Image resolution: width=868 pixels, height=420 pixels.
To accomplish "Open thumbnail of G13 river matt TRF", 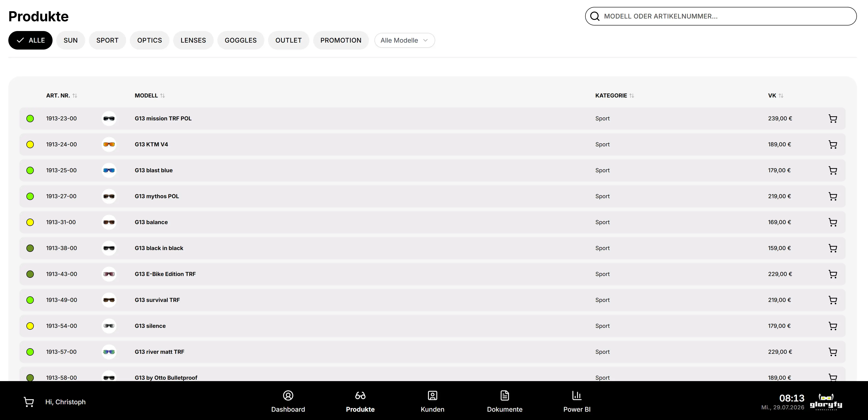I will coord(109,352).
